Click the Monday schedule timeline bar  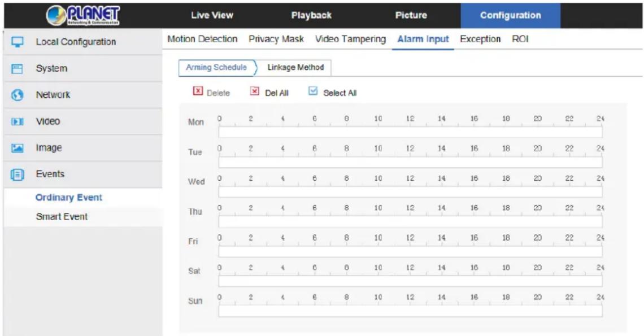coord(410,132)
